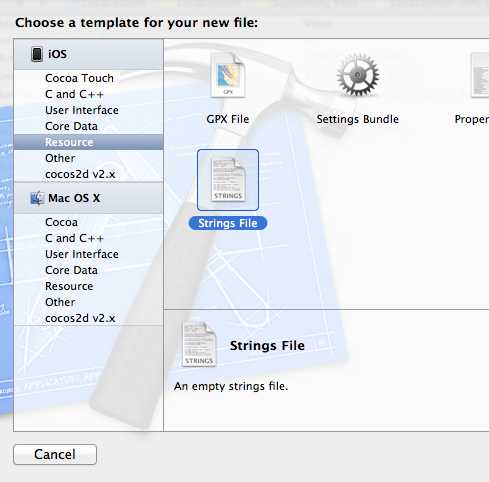Image resolution: width=489 pixels, height=482 pixels.
Task: Click the GPX File label
Action: [228, 119]
